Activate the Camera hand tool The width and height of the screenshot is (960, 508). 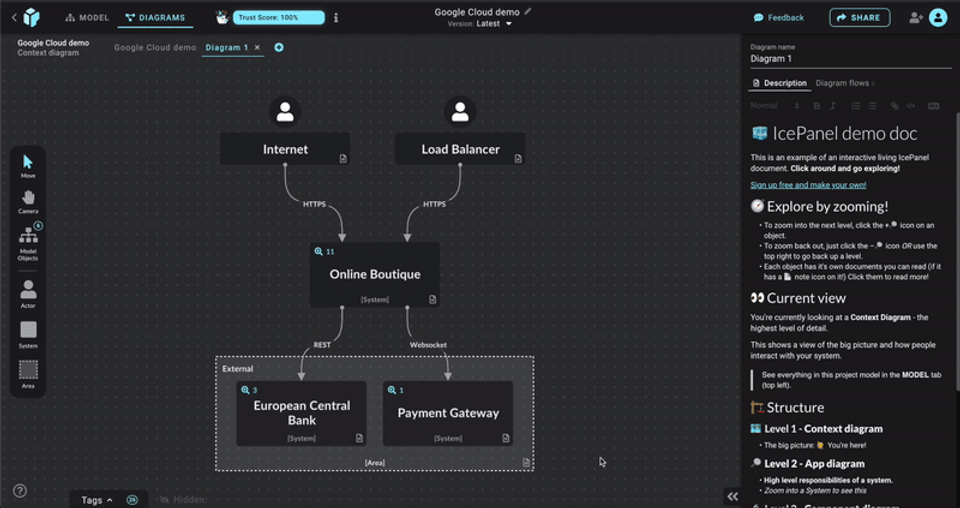point(28,199)
